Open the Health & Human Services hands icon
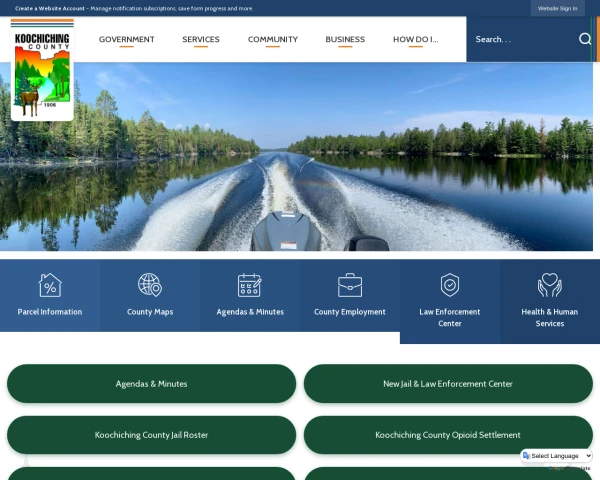600x480 pixels. [549, 285]
